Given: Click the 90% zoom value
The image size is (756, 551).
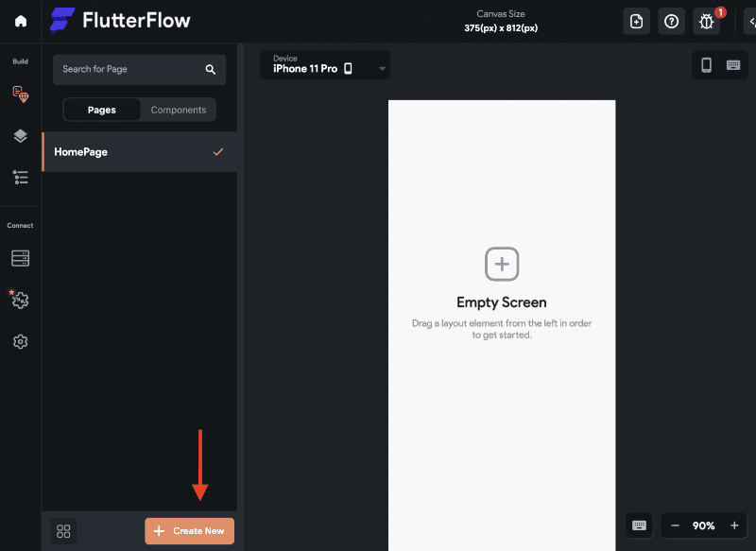Looking at the screenshot, I should tap(703, 525).
